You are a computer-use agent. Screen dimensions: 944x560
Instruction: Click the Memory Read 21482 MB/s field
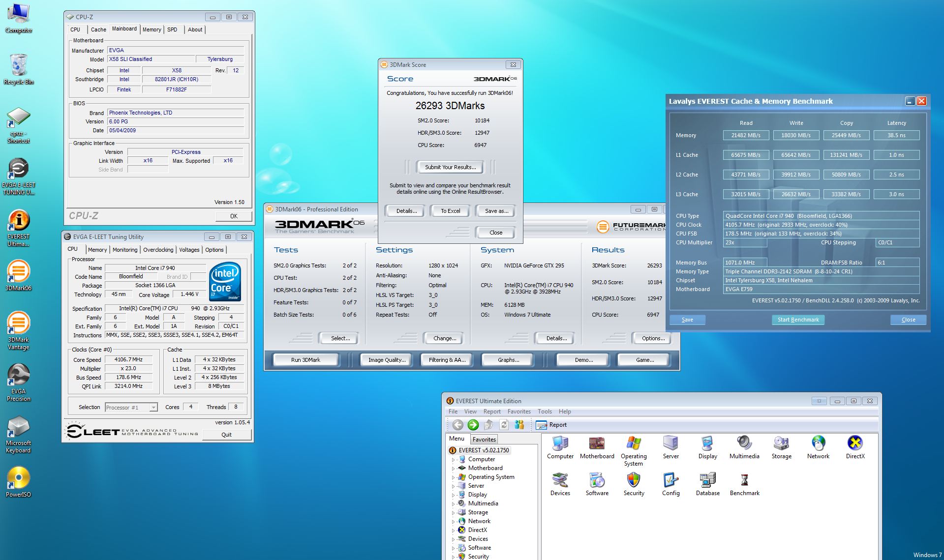746,135
